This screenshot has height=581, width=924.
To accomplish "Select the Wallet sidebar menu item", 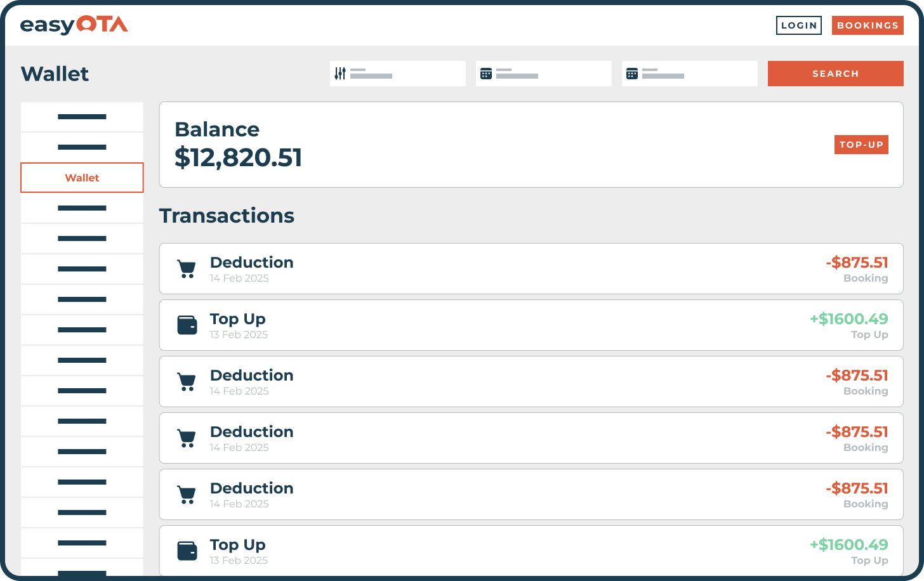I will 82,178.
